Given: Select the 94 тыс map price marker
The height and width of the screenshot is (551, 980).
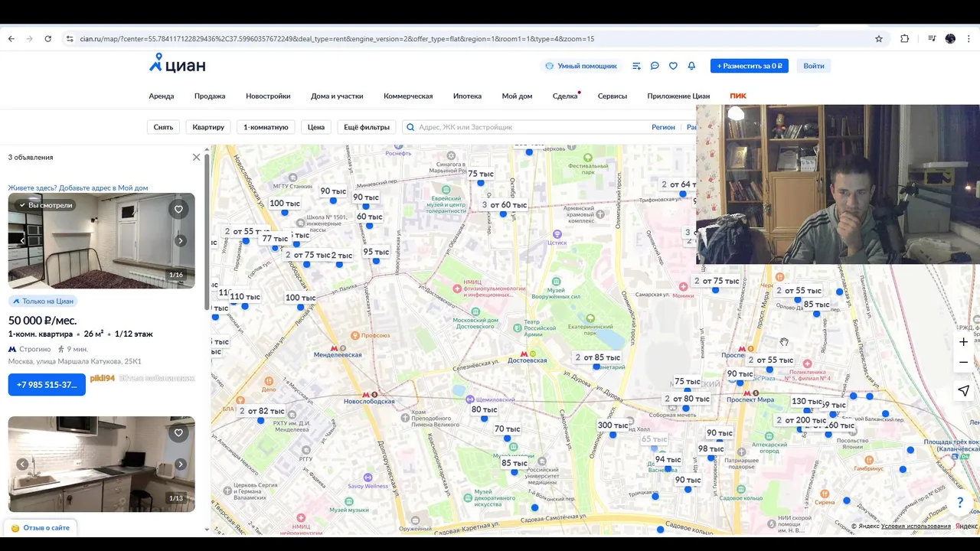Looking at the screenshot, I should tap(668, 460).
